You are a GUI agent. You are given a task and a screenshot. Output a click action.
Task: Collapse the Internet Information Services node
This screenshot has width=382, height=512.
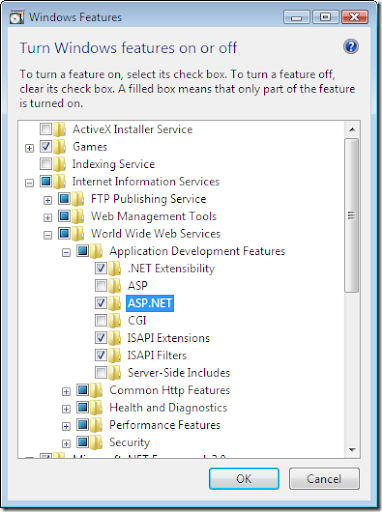(29, 183)
